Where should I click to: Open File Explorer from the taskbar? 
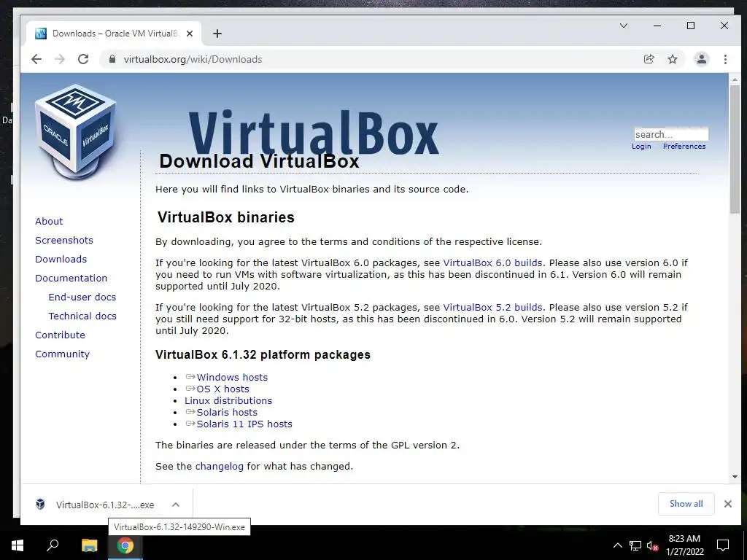(x=89, y=545)
